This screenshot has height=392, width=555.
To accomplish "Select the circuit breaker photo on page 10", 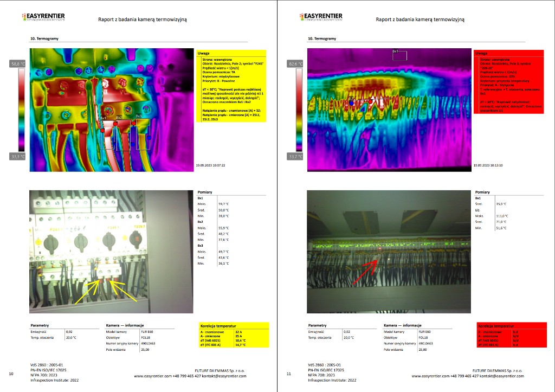I will tap(111, 252).
